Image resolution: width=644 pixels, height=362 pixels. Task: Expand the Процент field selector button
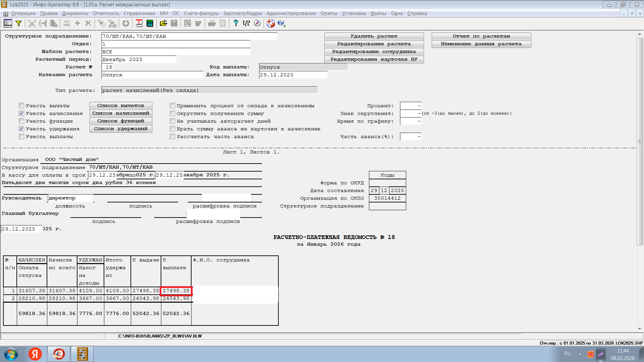(419, 106)
